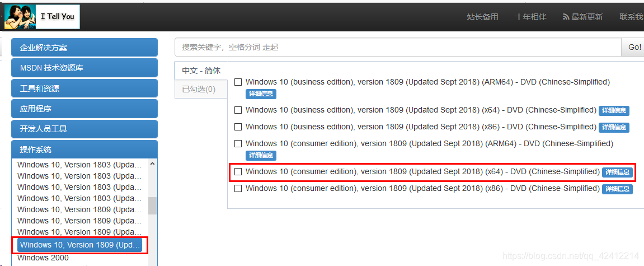The height and width of the screenshot is (266, 644).
Task: Select Windows 2000 in OS list
Action: point(43,258)
